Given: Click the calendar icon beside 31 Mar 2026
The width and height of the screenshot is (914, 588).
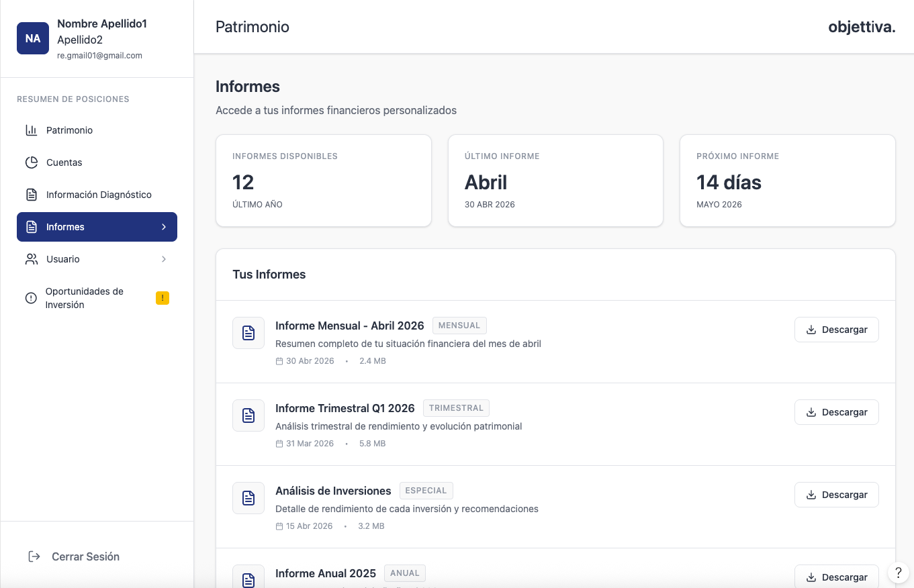Looking at the screenshot, I should point(279,444).
